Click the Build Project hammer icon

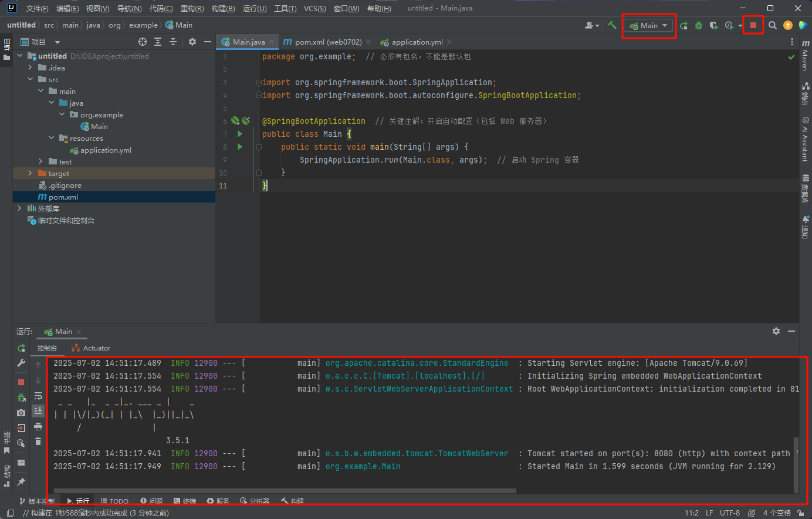click(x=612, y=25)
